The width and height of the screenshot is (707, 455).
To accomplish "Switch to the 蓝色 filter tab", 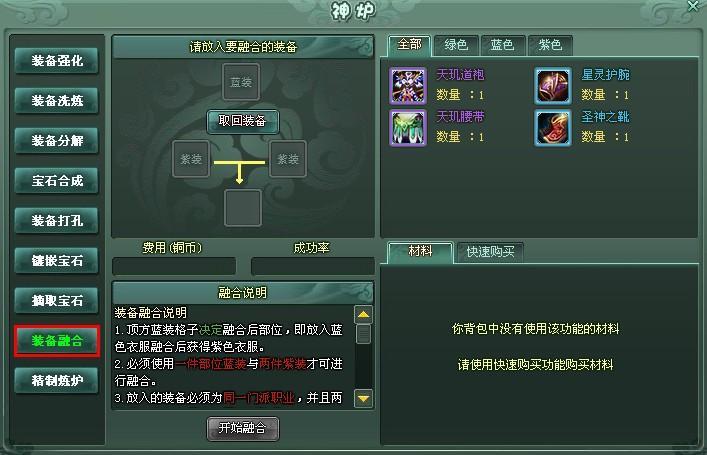I will tap(503, 45).
